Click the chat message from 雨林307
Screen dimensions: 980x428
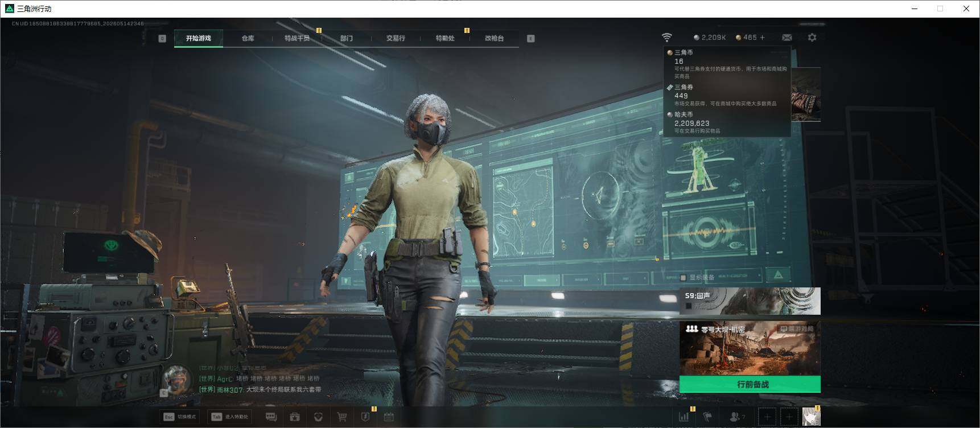pos(260,390)
